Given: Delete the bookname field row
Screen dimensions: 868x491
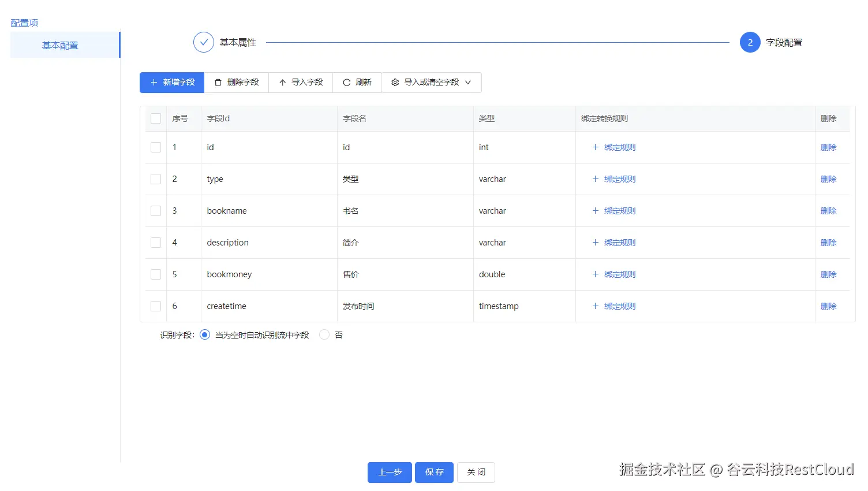Looking at the screenshot, I should [828, 211].
